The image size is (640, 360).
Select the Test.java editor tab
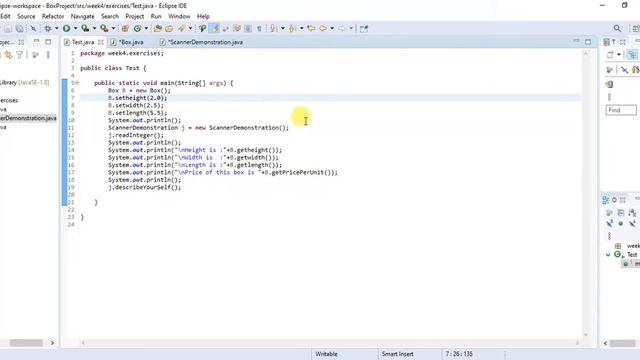point(83,42)
